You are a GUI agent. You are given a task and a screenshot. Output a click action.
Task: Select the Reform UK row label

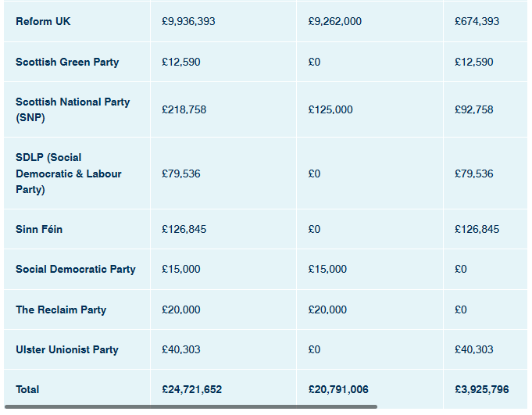pyautogui.click(x=43, y=21)
